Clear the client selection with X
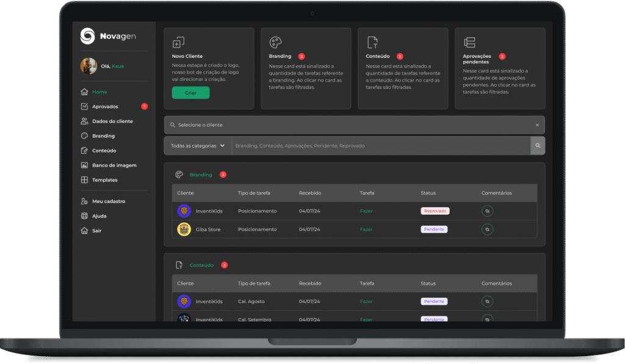Viewport: 625px width, 364px height. [537, 125]
